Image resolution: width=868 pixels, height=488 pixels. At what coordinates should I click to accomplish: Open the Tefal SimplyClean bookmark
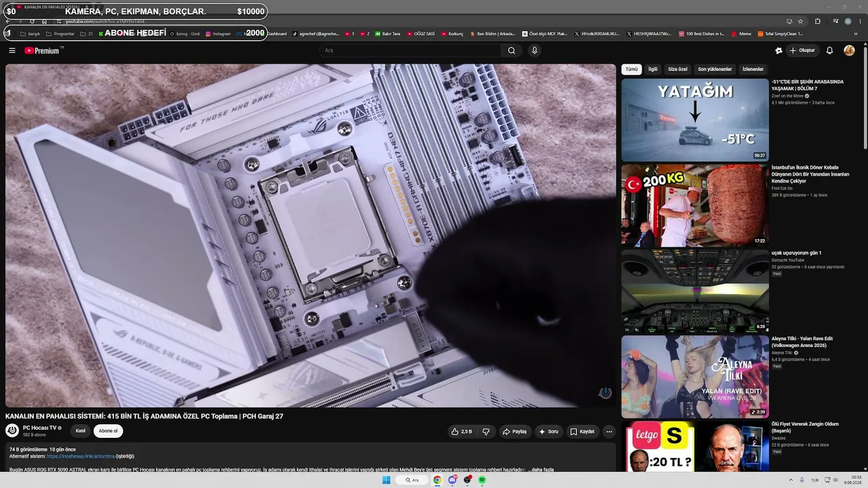pos(781,33)
